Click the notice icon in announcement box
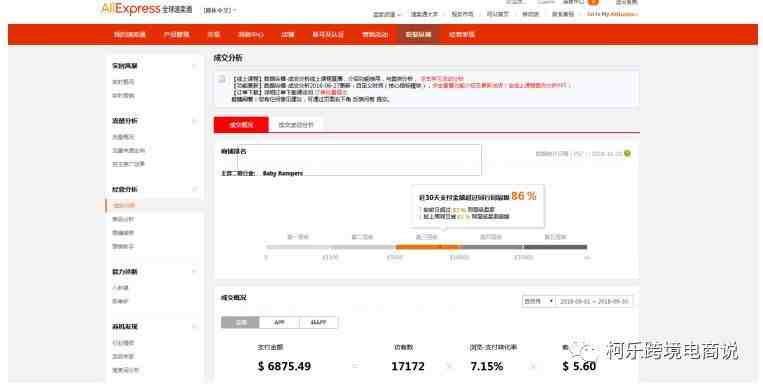This screenshot has width=763, height=384. (222, 79)
